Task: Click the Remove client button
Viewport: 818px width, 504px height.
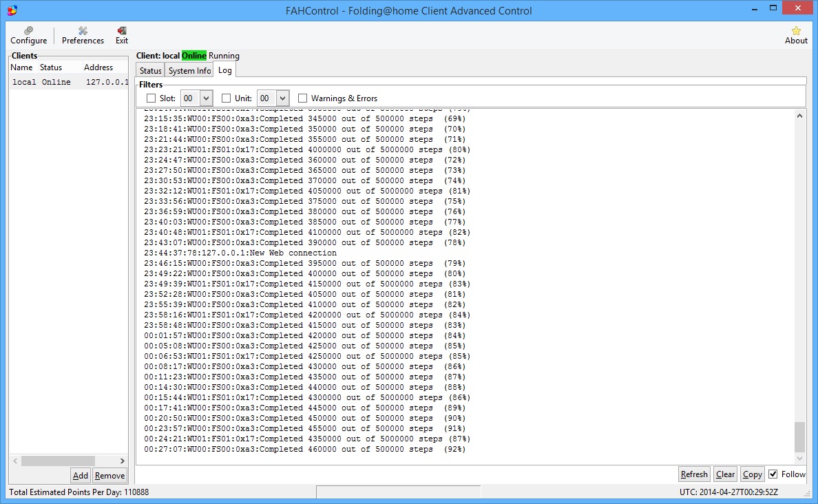Action: pyautogui.click(x=109, y=475)
